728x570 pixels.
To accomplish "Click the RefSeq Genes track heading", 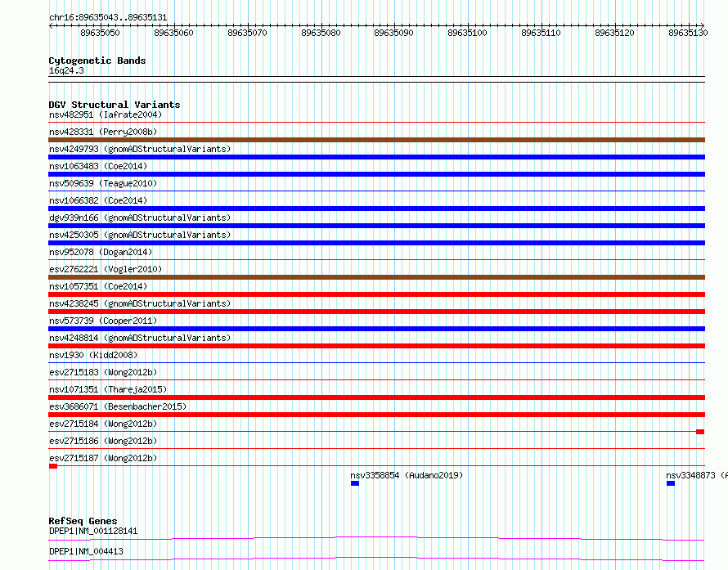I will (x=83, y=521).
